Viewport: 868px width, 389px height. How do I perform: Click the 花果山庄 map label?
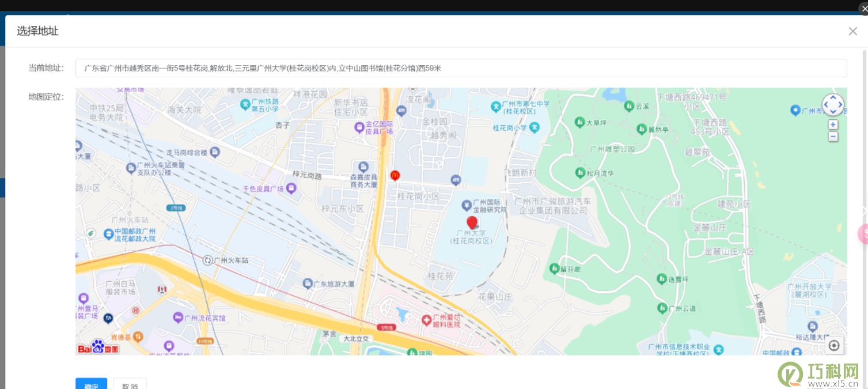click(x=495, y=297)
